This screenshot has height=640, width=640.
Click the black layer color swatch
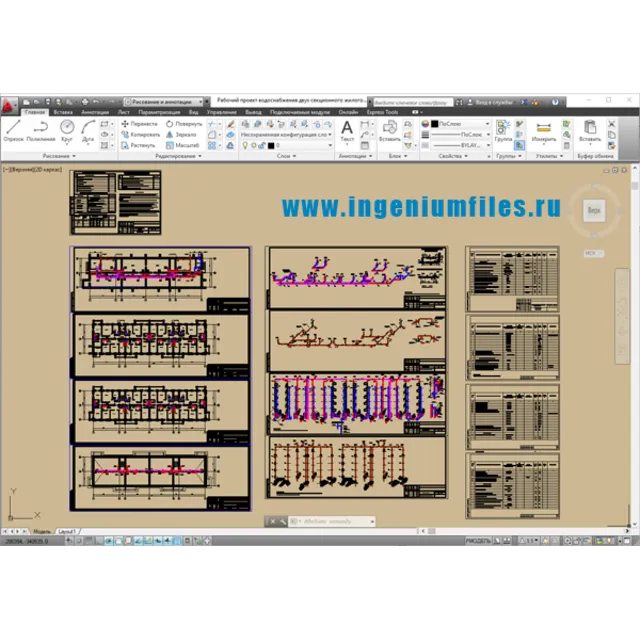pyautogui.click(x=271, y=145)
